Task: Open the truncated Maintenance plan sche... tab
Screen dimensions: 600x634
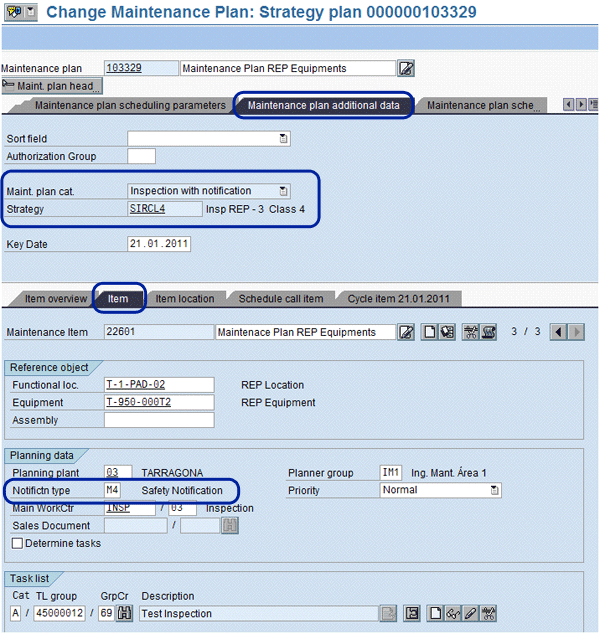Action: coord(481,105)
